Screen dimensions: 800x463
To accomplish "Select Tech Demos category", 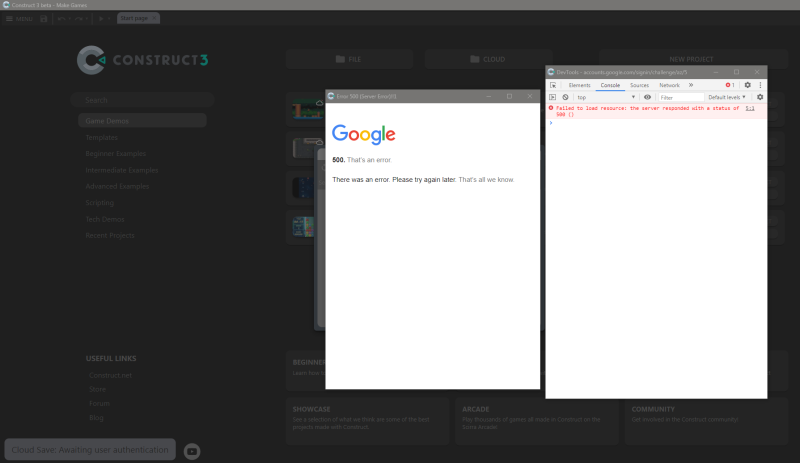I will (105, 219).
